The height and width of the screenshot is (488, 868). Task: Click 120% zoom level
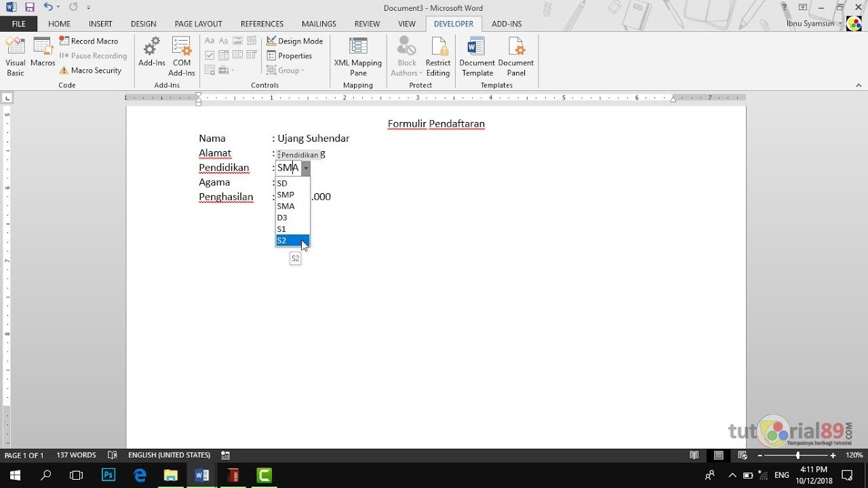[854, 455]
